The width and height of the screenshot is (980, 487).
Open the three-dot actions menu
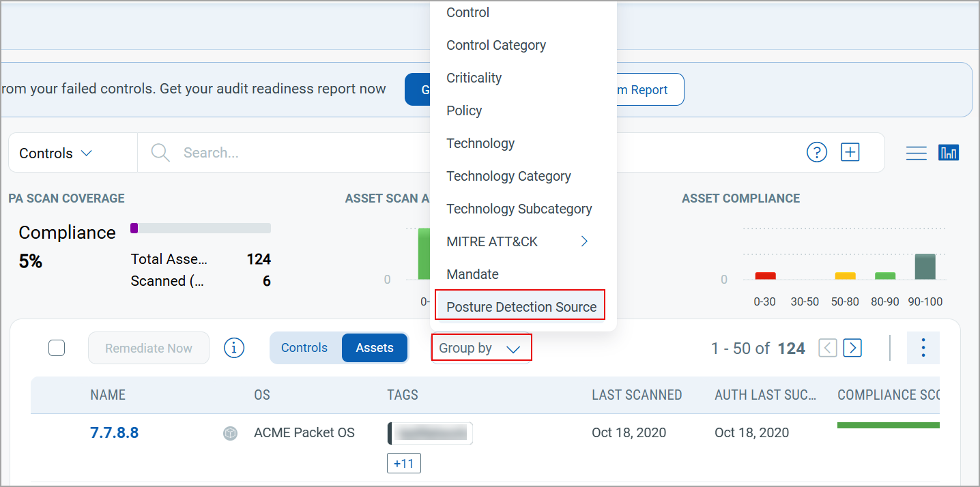pos(923,348)
